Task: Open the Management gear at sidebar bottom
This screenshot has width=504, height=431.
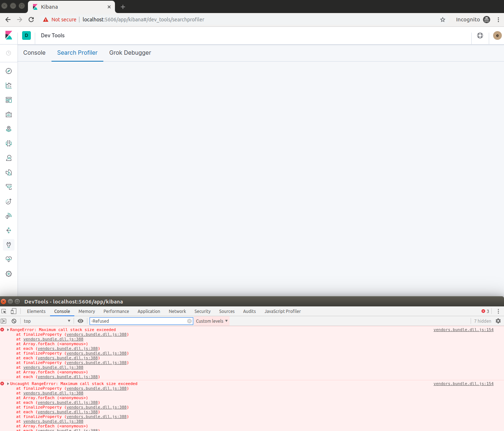Action: point(9,274)
